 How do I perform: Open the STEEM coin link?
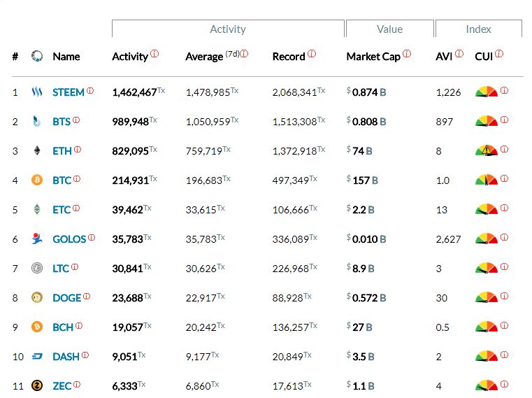point(69,92)
